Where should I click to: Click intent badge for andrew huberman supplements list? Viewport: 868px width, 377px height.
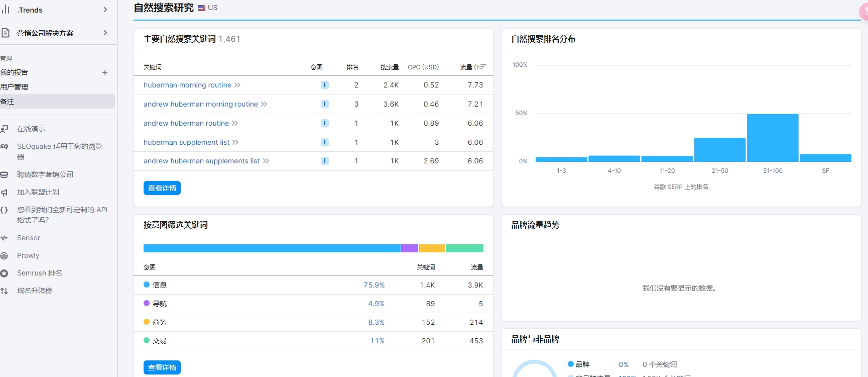tap(325, 161)
